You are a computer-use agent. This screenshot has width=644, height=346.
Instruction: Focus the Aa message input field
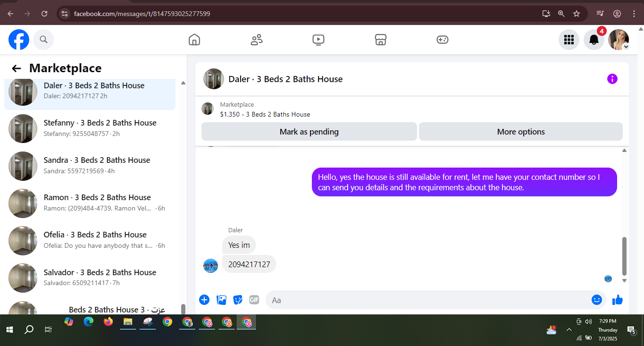click(428, 300)
